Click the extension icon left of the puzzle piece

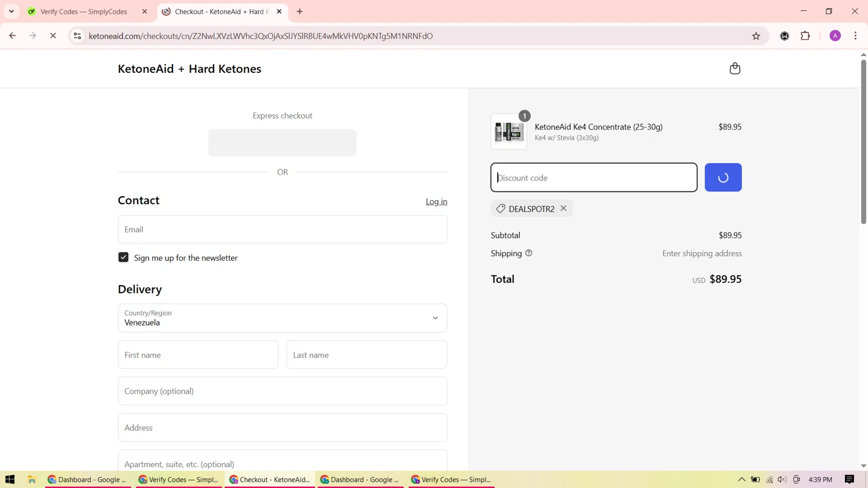click(x=785, y=36)
